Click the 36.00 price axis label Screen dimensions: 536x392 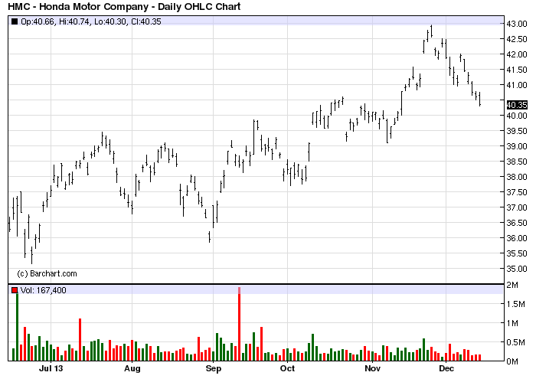point(517,238)
